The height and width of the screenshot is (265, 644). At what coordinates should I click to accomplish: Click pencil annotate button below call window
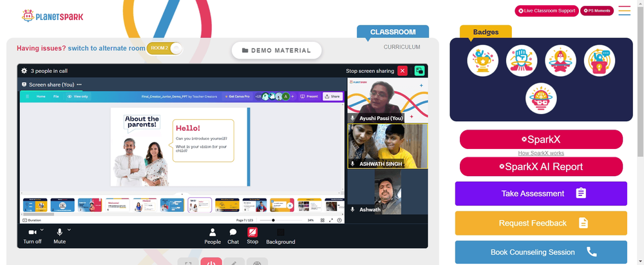point(234,262)
